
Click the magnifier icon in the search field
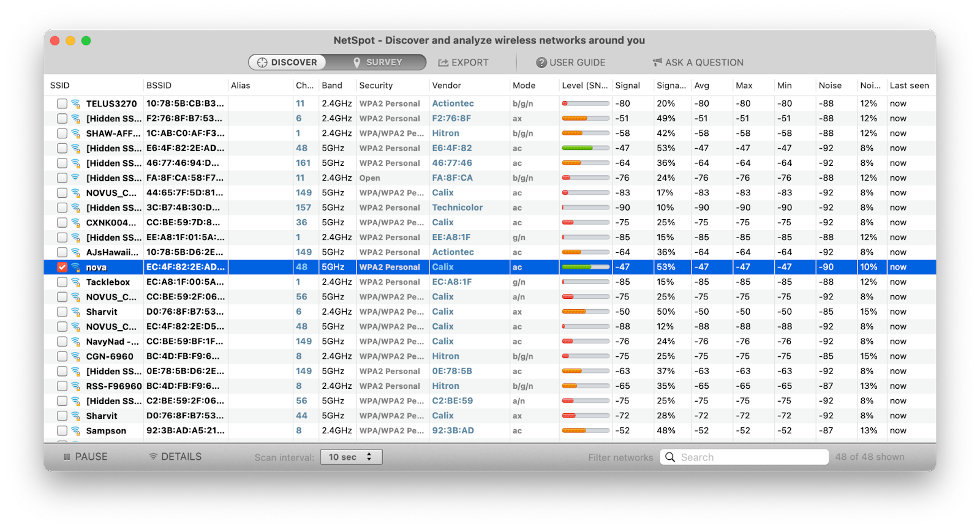670,457
